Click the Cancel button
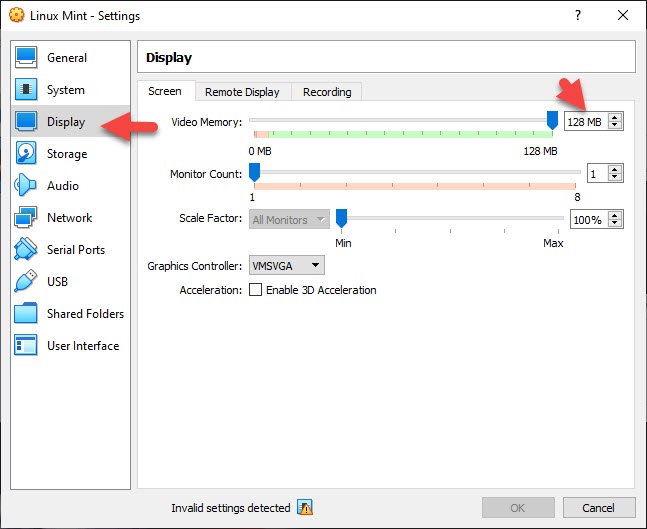The image size is (647, 529). pyautogui.click(x=598, y=508)
